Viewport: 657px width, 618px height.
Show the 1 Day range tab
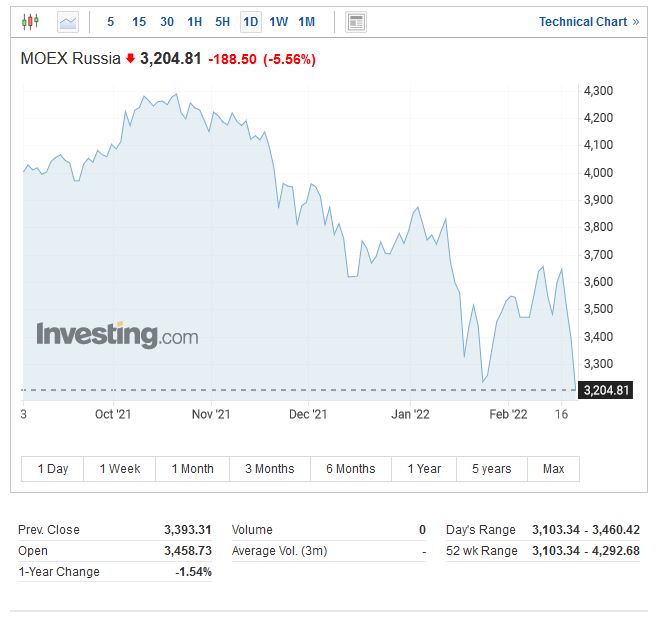[53, 469]
